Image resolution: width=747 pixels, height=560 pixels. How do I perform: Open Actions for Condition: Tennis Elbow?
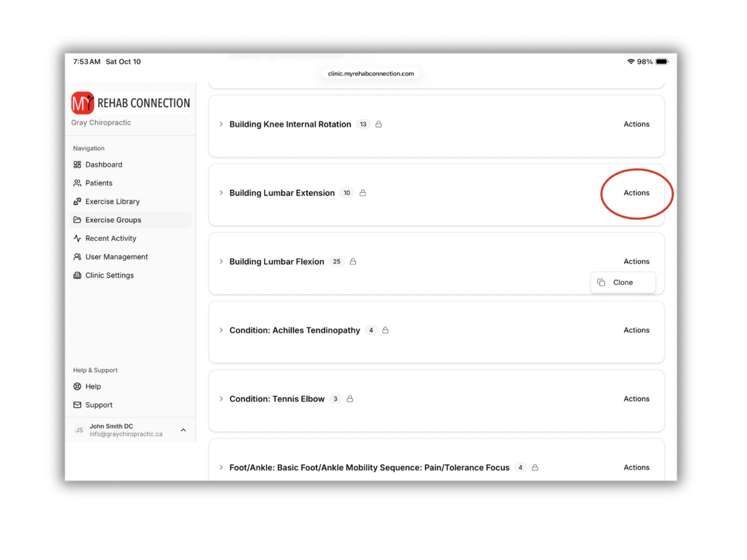pos(636,399)
